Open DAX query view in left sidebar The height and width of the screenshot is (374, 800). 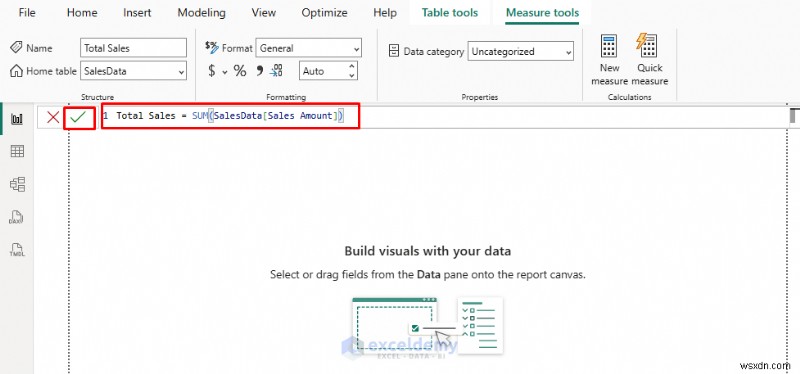pos(16,217)
